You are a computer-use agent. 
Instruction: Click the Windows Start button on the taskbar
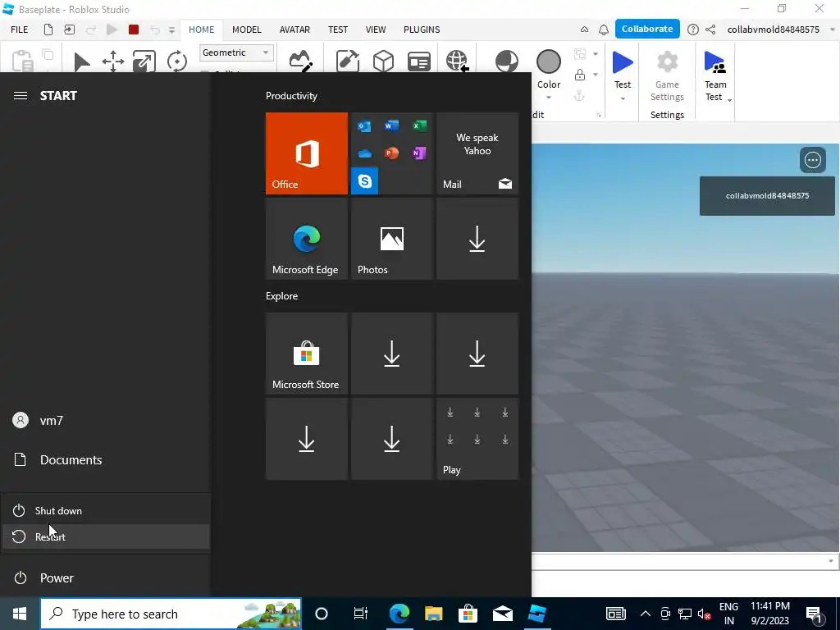(x=20, y=614)
